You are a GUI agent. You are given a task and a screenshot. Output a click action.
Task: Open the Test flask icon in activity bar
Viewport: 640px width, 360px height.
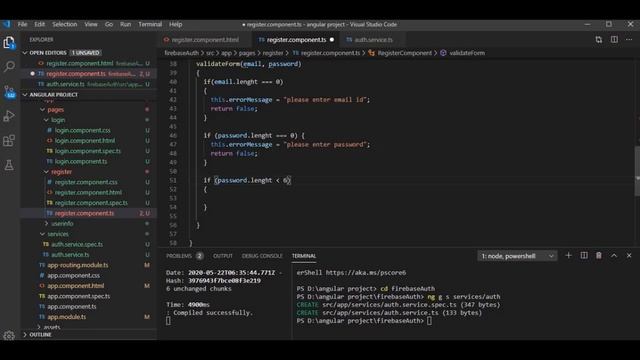(x=9, y=165)
